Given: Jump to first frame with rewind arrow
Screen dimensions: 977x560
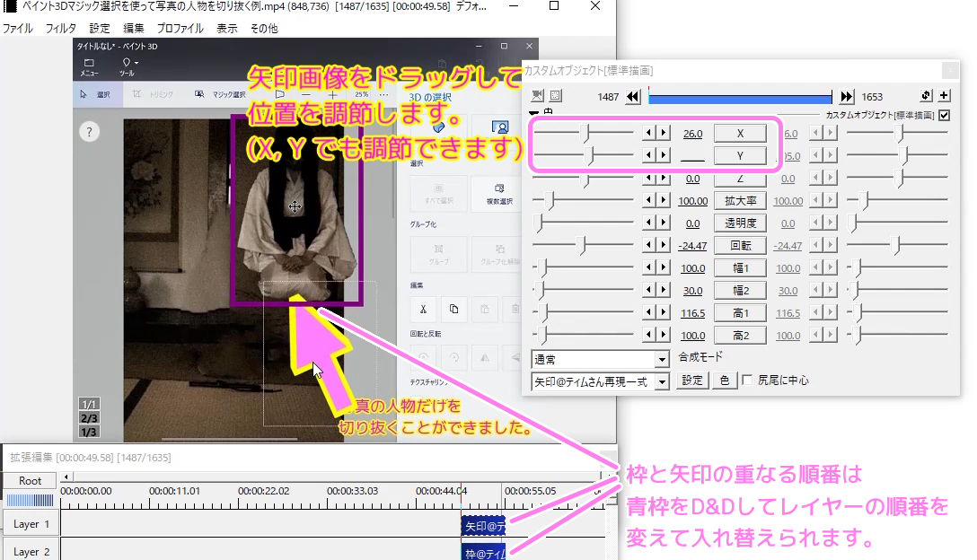Looking at the screenshot, I should tap(633, 96).
